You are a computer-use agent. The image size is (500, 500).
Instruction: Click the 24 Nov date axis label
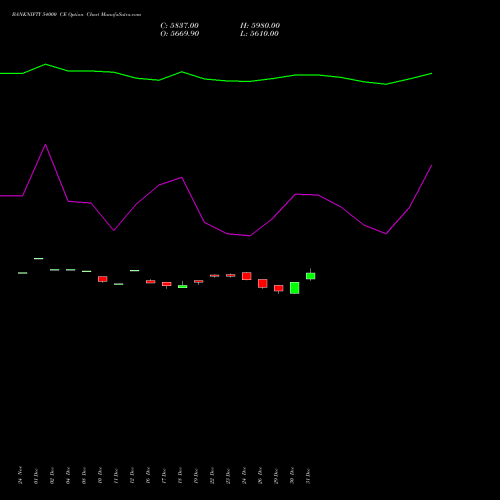pyautogui.click(x=21, y=475)
